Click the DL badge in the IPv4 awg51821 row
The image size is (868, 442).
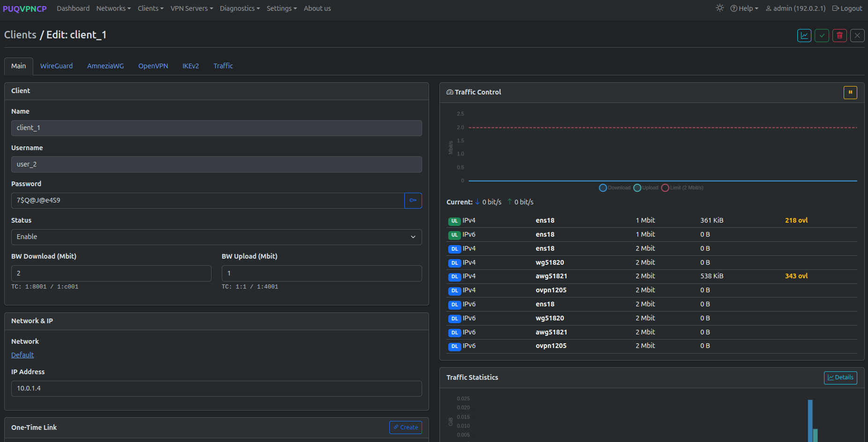click(454, 277)
